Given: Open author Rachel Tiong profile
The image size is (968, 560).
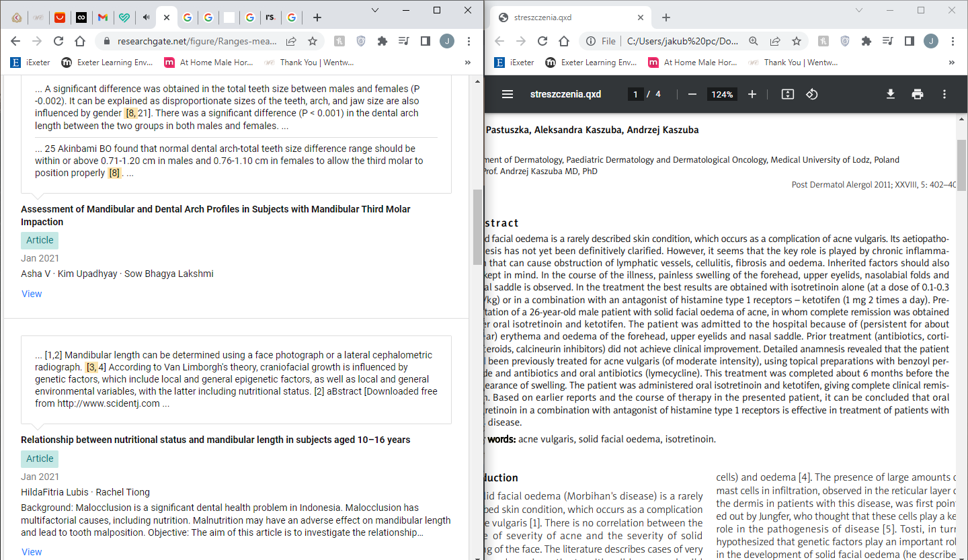Looking at the screenshot, I should click(x=121, y=492).
